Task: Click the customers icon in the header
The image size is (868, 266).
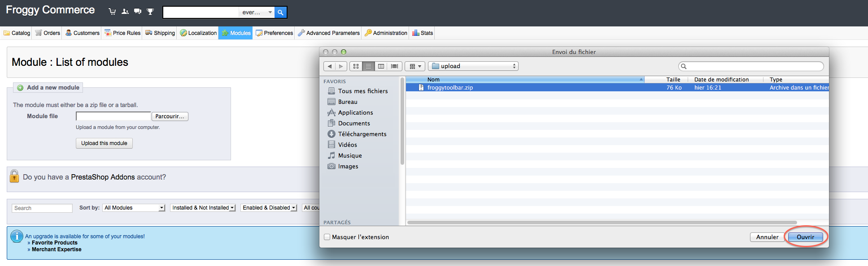Action: point(125,12)
